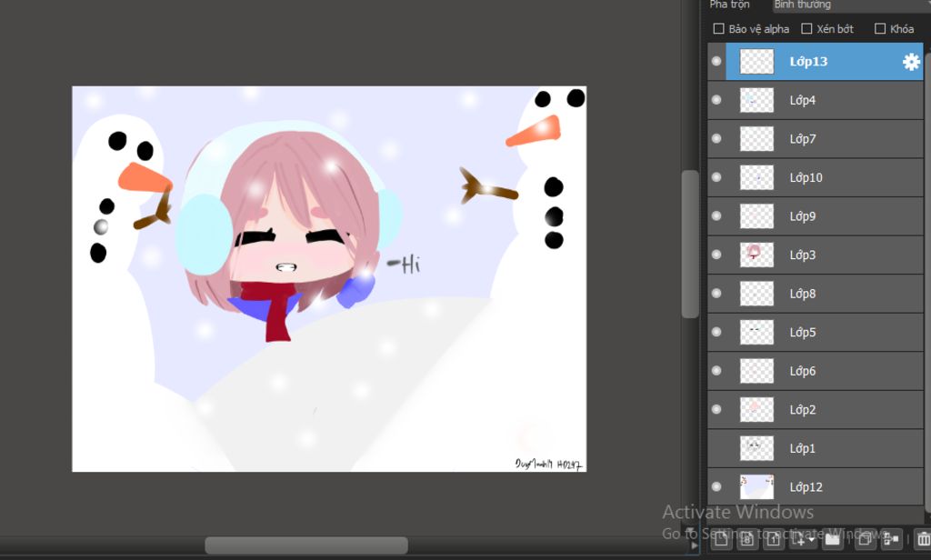Image resolution: width=931 pixels, height=560 pixels.
Task: Delete the selected layer via trash icon
Action: (924, 539)
